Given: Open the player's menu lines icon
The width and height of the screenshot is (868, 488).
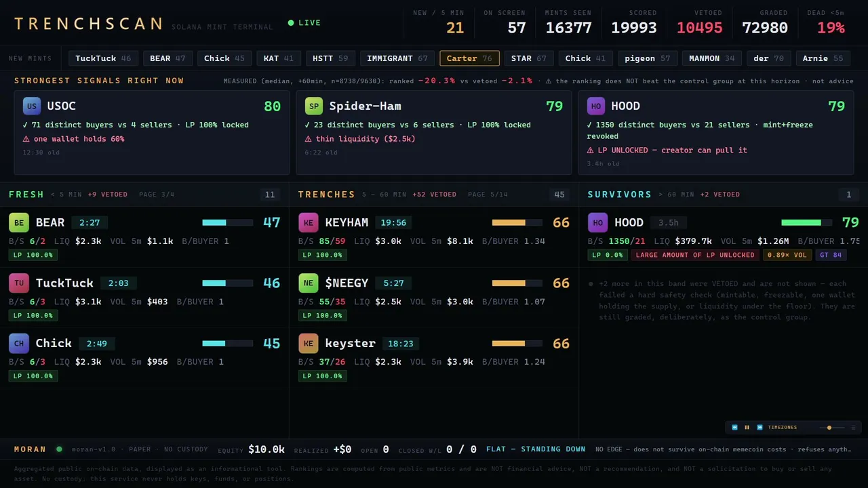Looking at the screenshot, I should coord(853,428).
